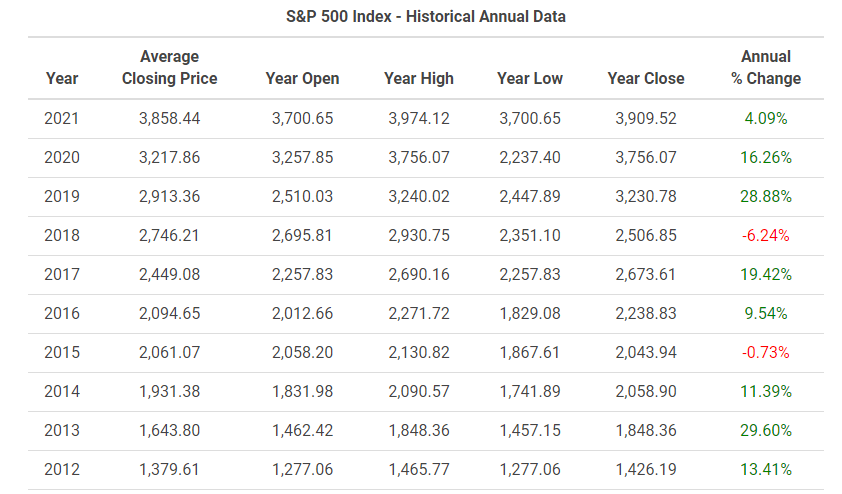Click the 4.09% annual change value
This screenshot has width=842, height=494.
coord(766,118)
